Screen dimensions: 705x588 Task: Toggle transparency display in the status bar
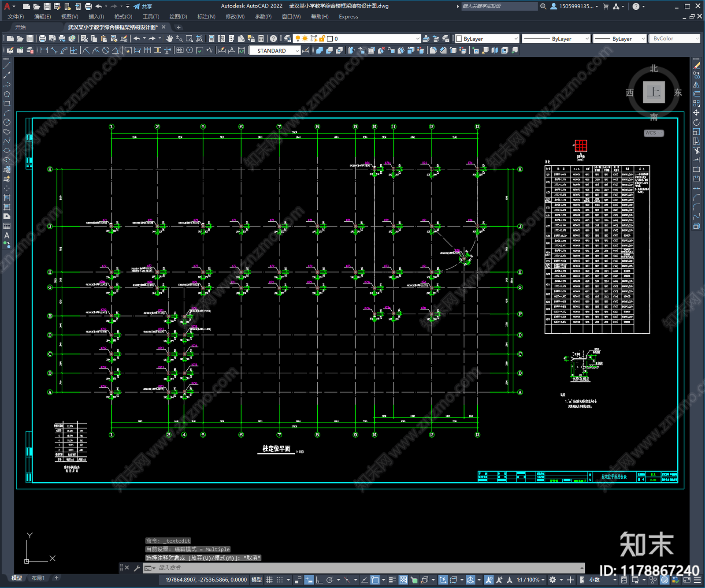[x=403, y=580]
